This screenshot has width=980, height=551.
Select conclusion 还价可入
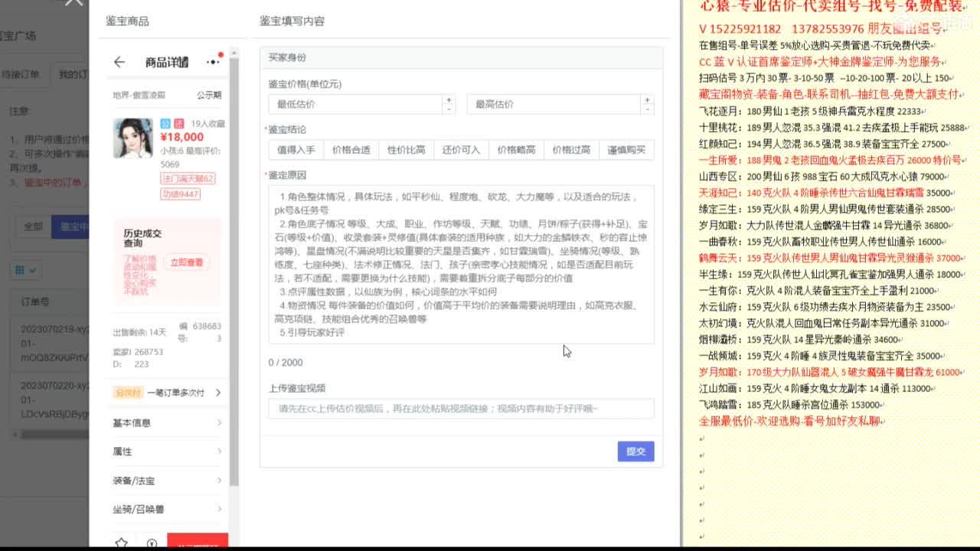click(462, 150)
